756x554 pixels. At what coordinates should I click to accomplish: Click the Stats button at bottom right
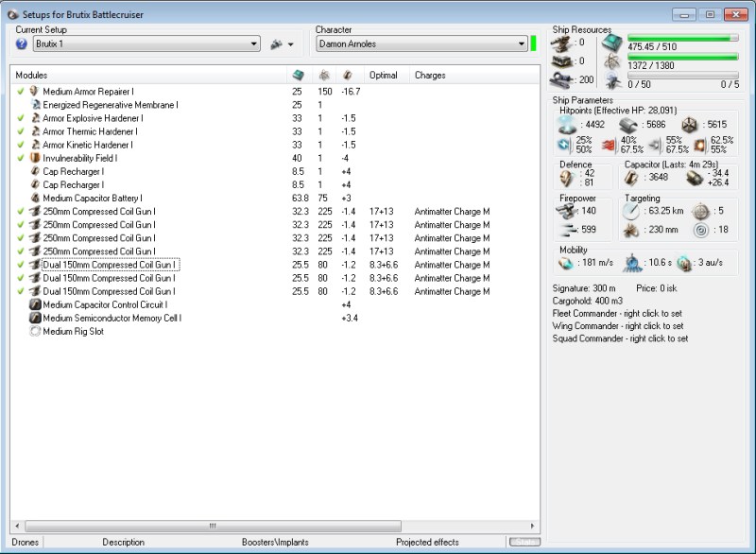pos(525,542)
